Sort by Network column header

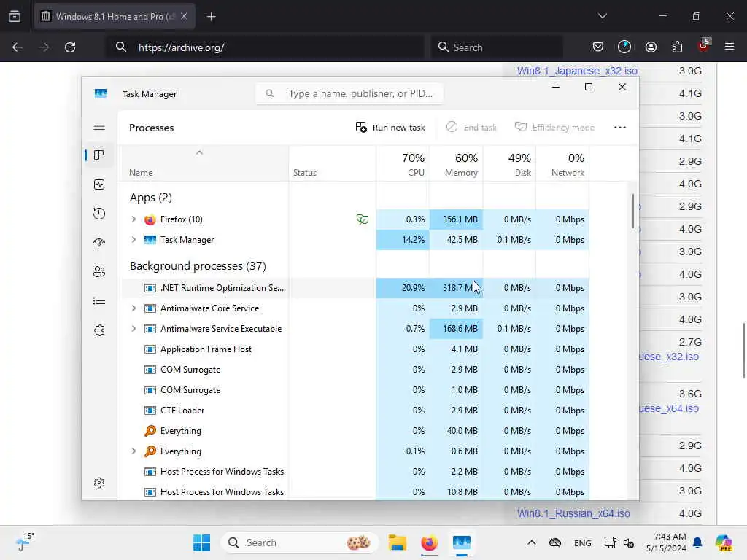(x=562, y=164)
